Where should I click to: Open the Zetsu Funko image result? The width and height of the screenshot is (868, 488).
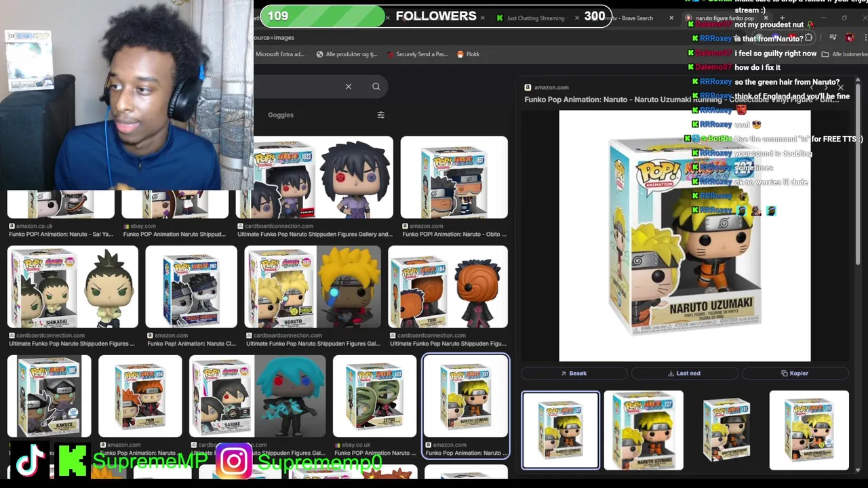(x=374, y=396)
